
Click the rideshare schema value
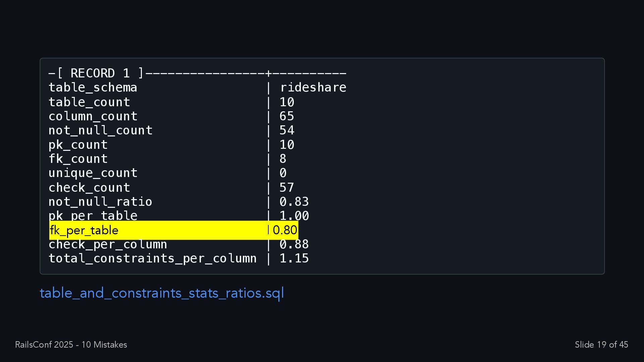coord(313,87)
